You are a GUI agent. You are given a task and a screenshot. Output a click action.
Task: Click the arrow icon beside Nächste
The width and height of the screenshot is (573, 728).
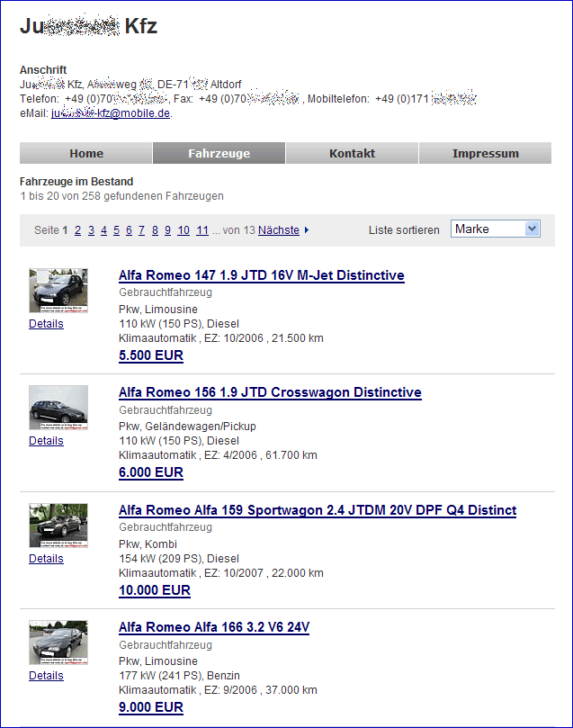click(x=307, y=230)
